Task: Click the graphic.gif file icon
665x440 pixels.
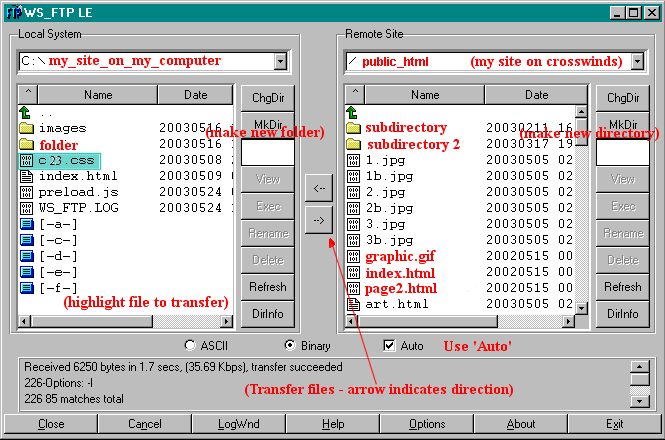Action: click(x=353, y=257)
